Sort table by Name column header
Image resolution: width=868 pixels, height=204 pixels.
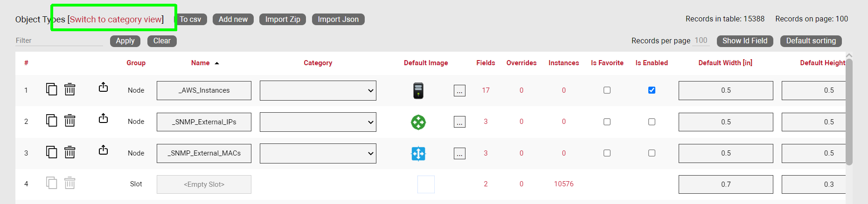coord(201,63)
